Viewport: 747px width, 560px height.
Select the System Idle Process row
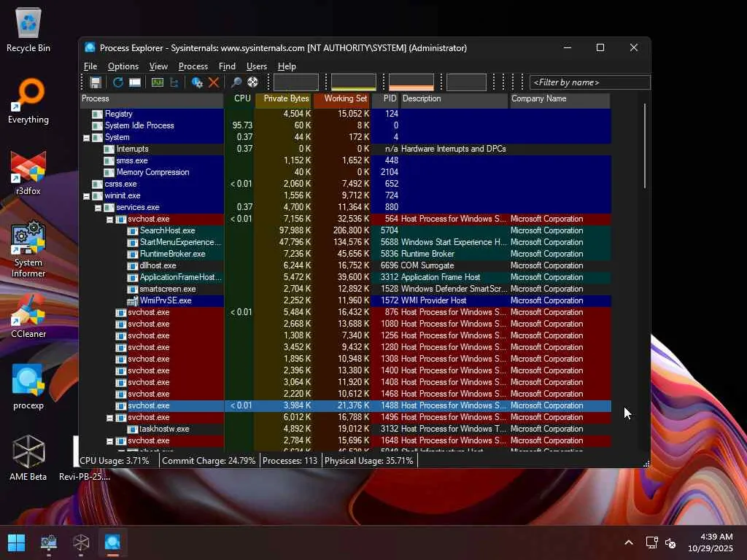pos(345,125)
